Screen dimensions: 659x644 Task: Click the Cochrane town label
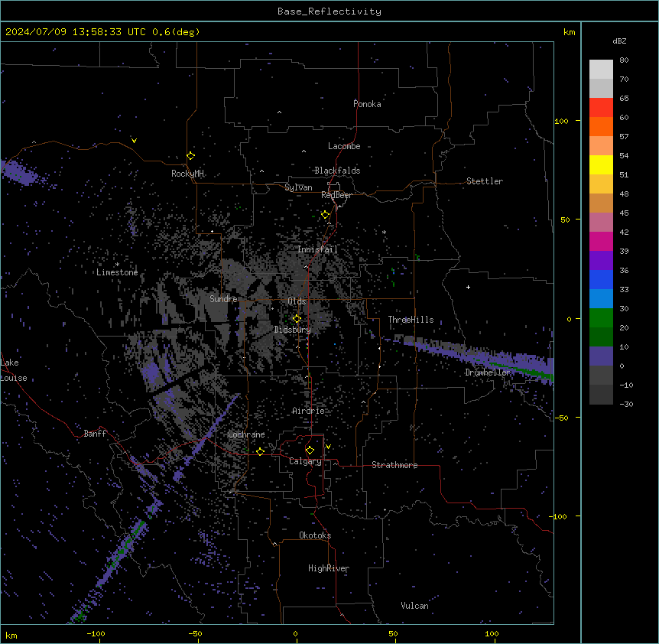[246, 434]
